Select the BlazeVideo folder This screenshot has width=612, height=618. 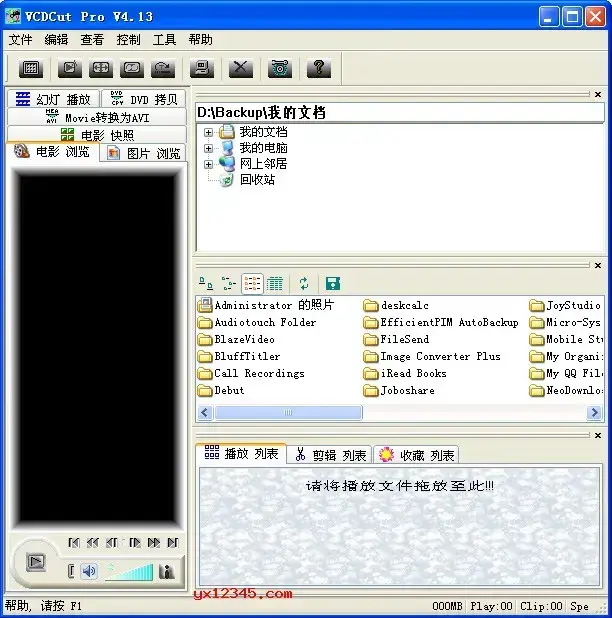click(236, 339)
